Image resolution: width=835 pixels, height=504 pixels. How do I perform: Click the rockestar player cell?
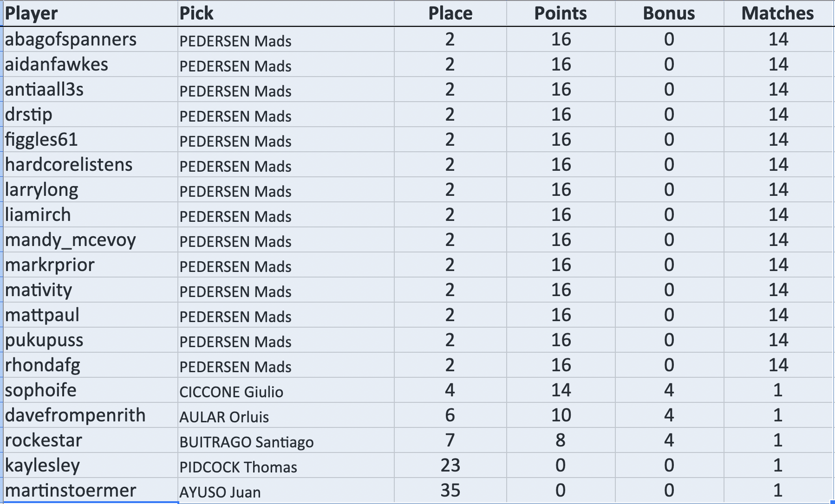click(x=44, y=440)
